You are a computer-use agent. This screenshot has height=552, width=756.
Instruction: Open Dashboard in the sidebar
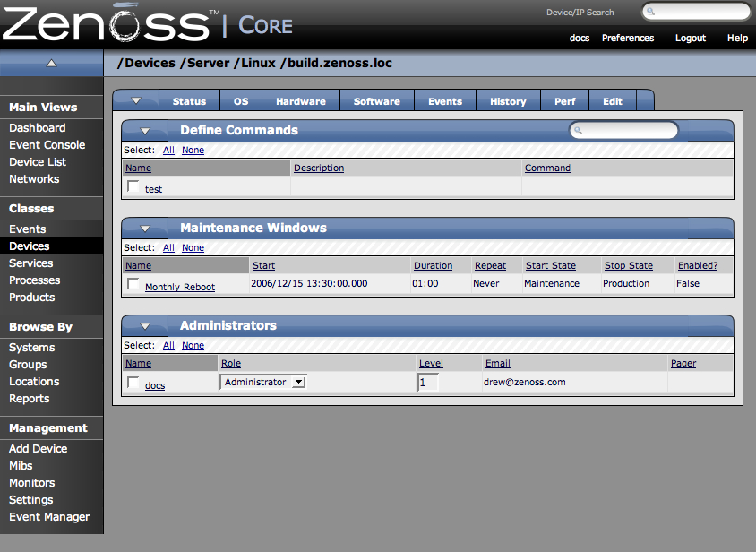coord(37,128)
